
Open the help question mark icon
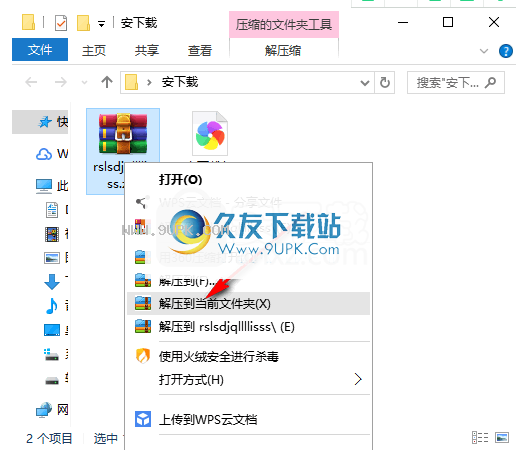(506, 51)
